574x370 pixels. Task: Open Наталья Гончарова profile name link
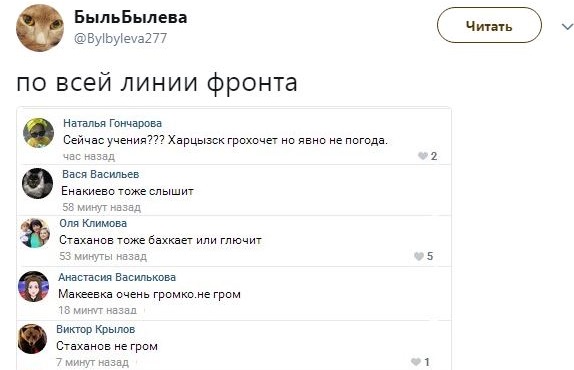112,123
